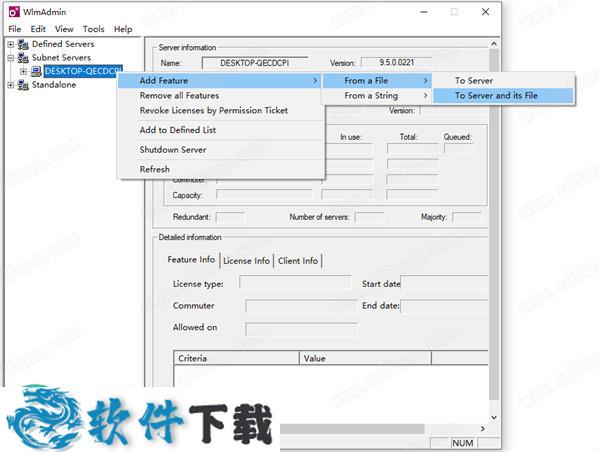Collapse the Subnet Servers tree node
600x452 pixels.
coord(11,58)
